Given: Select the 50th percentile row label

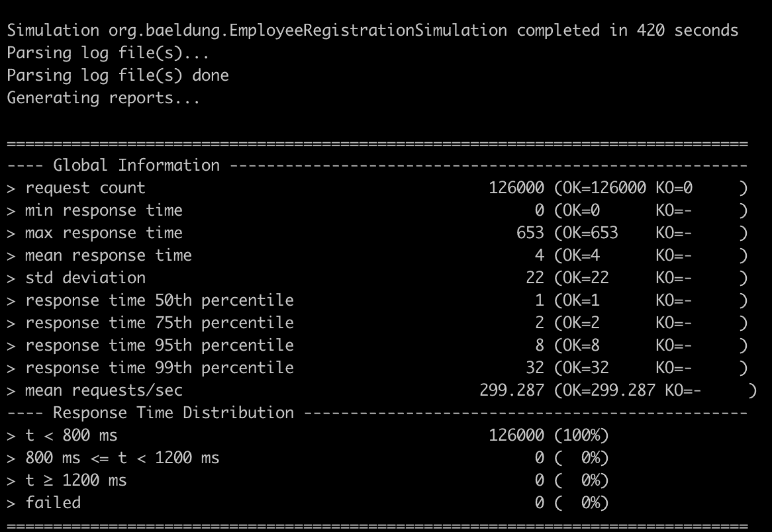Looking at the screenshot, I should [160, 300].
